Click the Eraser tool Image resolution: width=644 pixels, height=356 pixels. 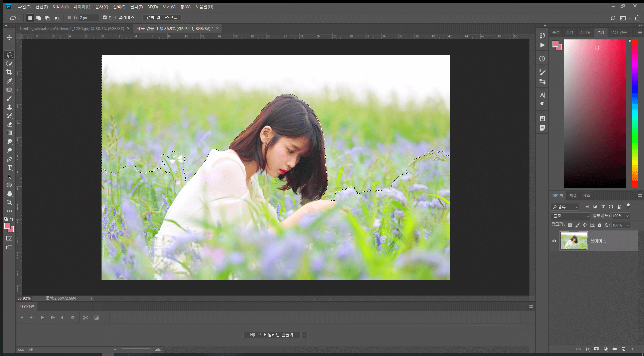(9, 124)
